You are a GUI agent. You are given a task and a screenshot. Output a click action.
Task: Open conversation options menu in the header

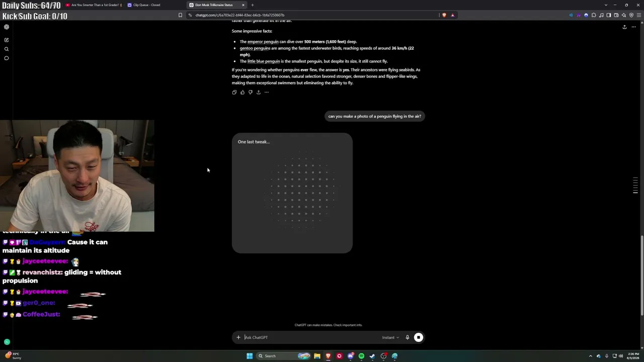634,27
